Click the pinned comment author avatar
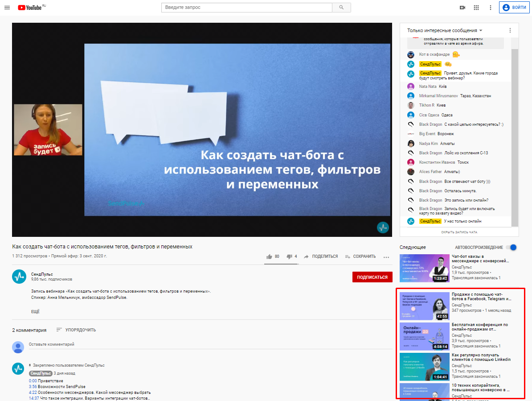This screenshot has width=532, height=401. click(18, 368)
